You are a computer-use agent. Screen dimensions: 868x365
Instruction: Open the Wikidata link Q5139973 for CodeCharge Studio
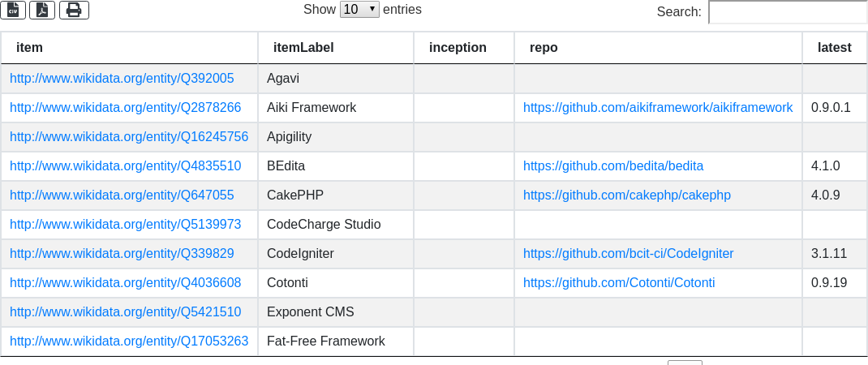125,225
